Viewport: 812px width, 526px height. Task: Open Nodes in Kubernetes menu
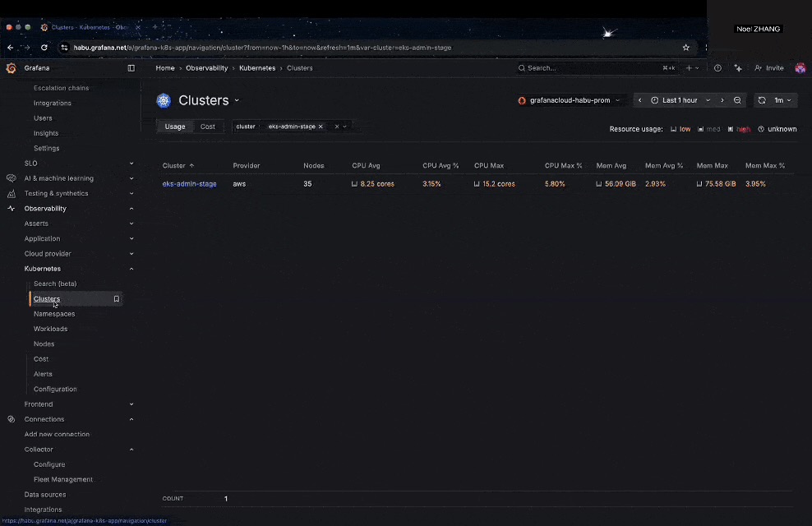pyautogui.click(x=44, y=344)
